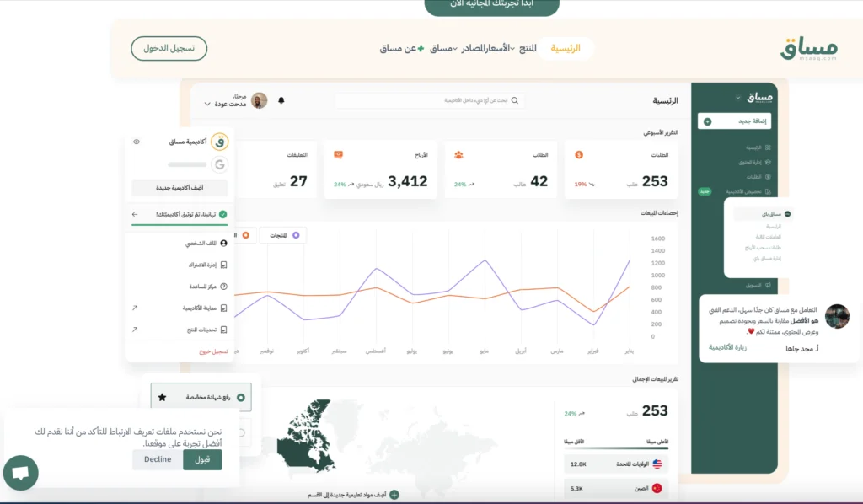Click إضافة جديد sidebar button

[734, 121]
